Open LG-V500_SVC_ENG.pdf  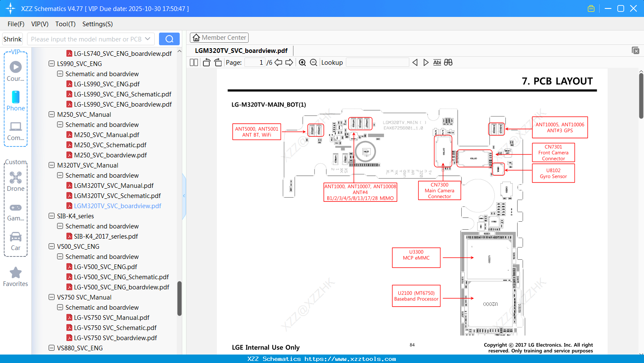point(105,267)
